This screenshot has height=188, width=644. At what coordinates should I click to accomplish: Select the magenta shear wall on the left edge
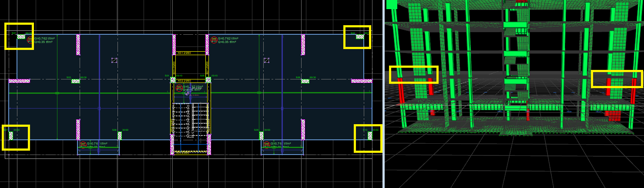pos(19,81)
